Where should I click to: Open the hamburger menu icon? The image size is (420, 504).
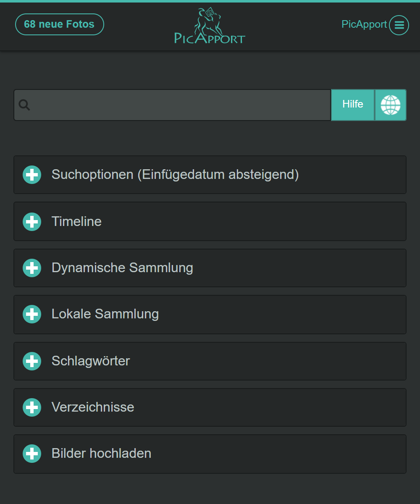click(x=399, y=25)
